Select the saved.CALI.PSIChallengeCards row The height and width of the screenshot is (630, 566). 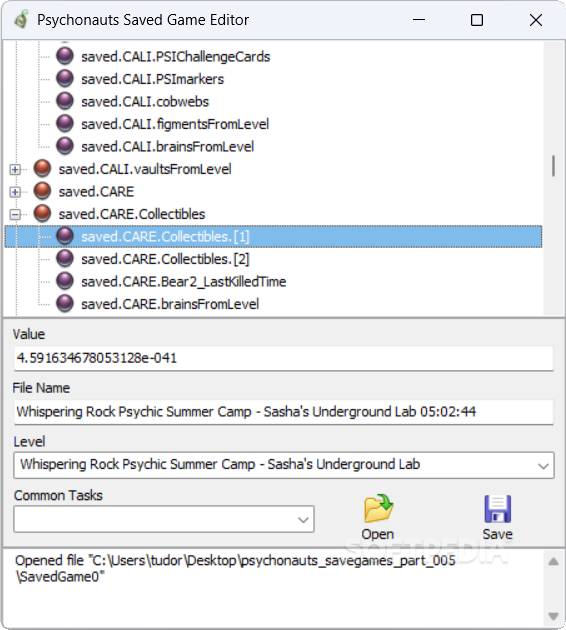tap(176, 57)
